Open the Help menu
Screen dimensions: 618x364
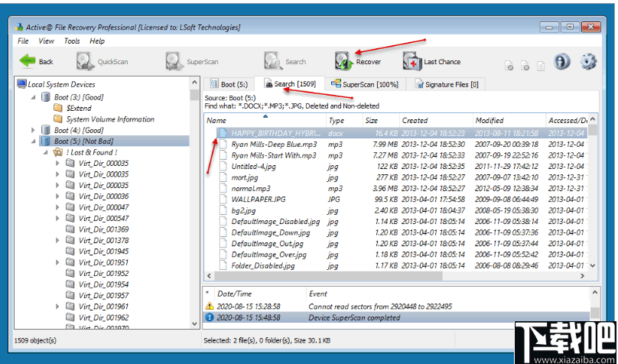point(97,41)
